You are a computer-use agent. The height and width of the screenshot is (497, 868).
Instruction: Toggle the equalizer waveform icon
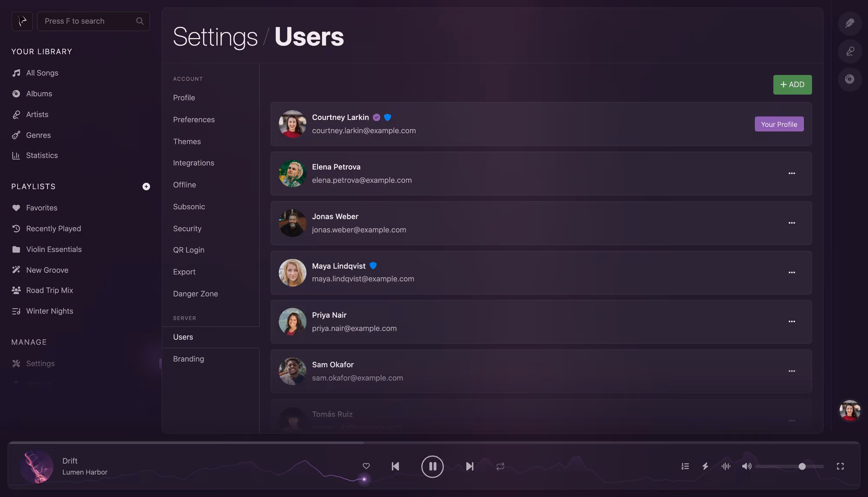point(726,466)
